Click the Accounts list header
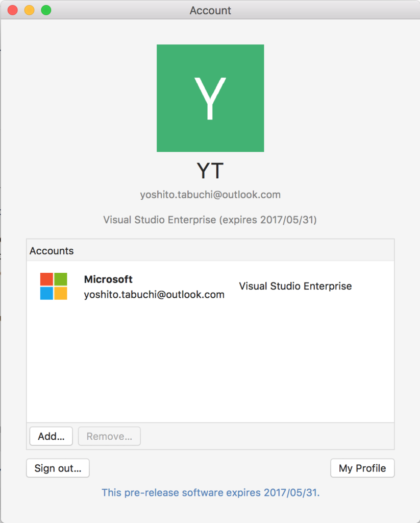This screenshot has height=523, width=420. click(x=210, y=250)
